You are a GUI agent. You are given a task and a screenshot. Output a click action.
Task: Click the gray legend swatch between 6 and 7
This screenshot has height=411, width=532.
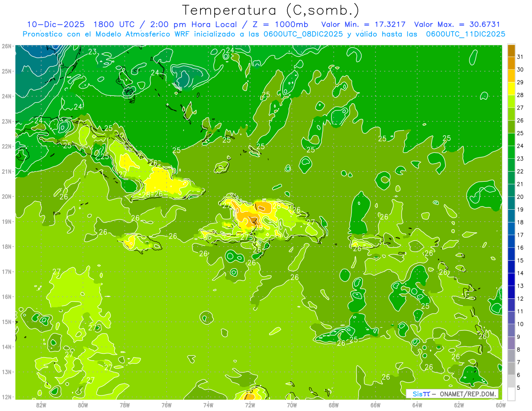click(x=511, y=368)
